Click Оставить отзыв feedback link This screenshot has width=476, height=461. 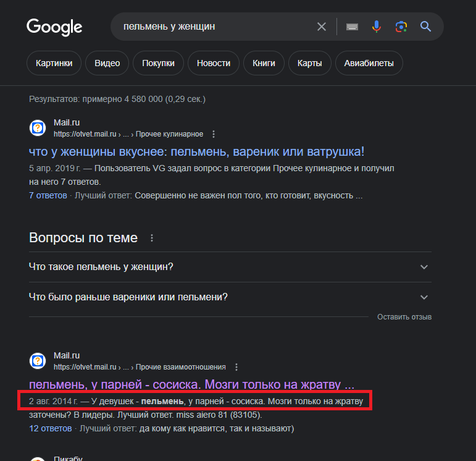[404, 317]
